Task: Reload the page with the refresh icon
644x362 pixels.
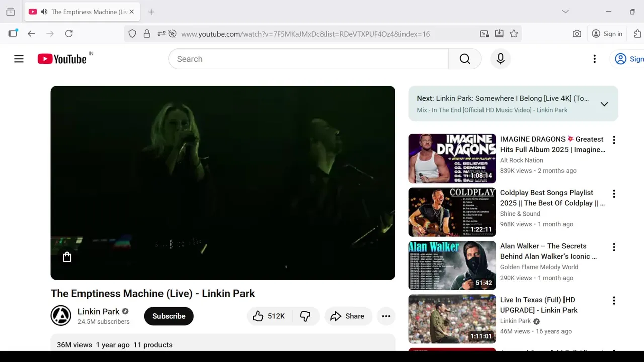Action: coord(69,34)
